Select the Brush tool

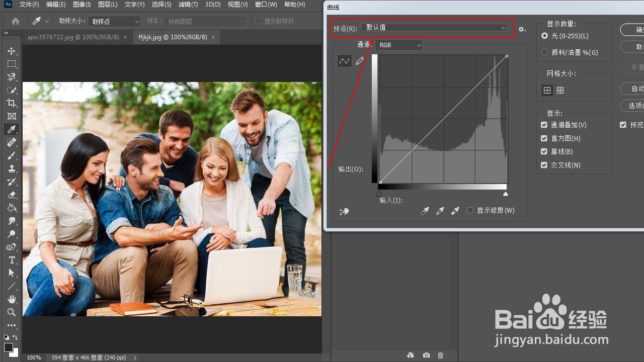[11, 155]
